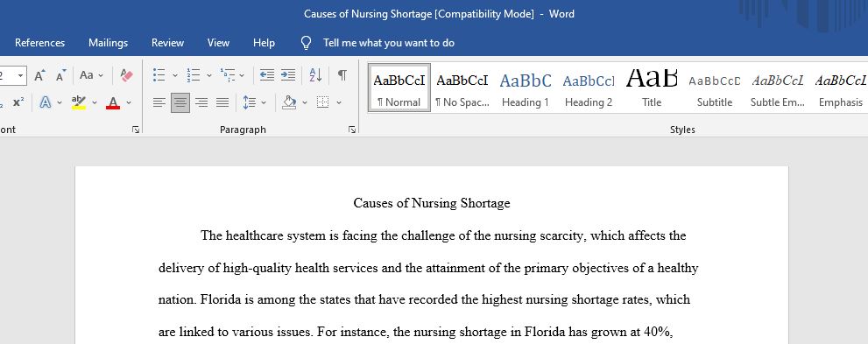Image resolution: width=868 pixels, height=344 pixels.
Task: Open the References ribbon tab
Action: (x=39, y=43)
